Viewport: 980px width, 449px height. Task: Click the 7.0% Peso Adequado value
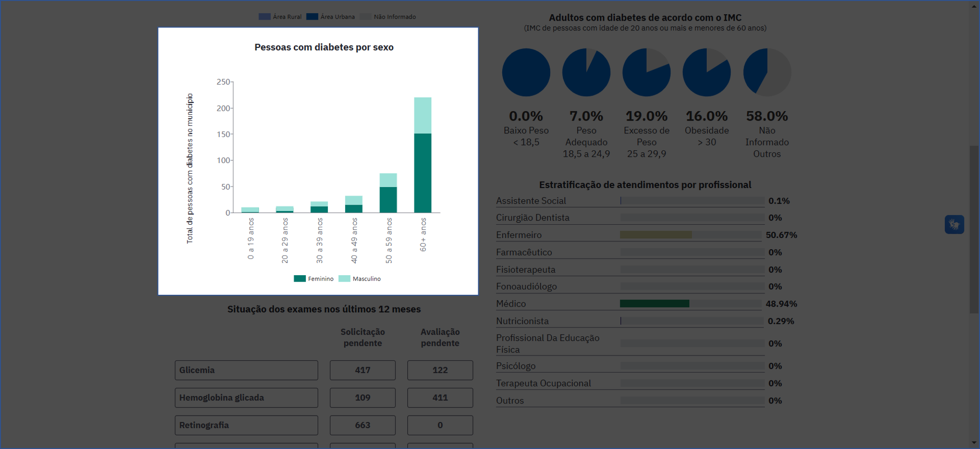pyautogui.click(x=586, y=116)
